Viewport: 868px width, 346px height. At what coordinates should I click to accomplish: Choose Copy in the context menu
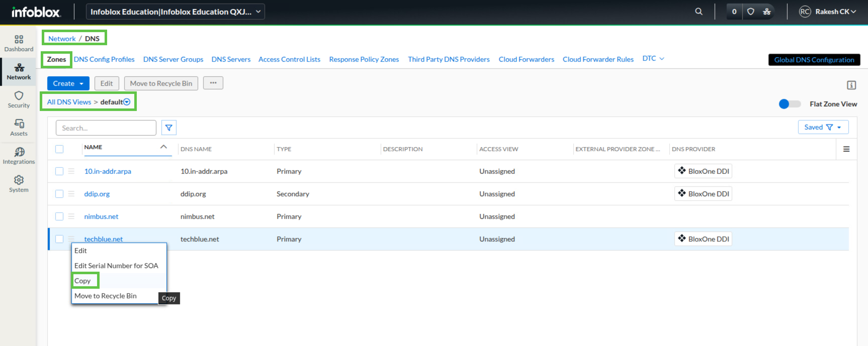(x=119, y=280)
